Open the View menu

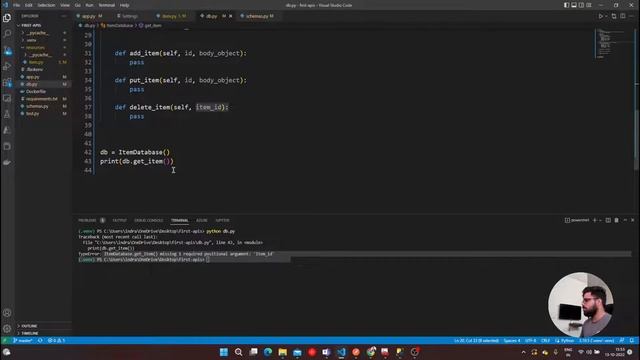(65, 5)
